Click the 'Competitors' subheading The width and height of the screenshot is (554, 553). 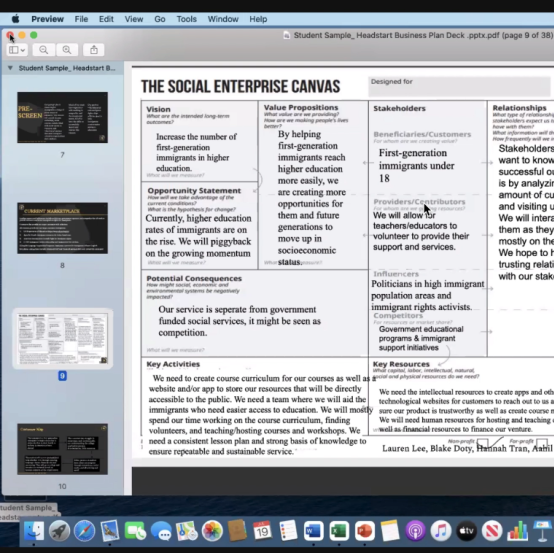398,316
